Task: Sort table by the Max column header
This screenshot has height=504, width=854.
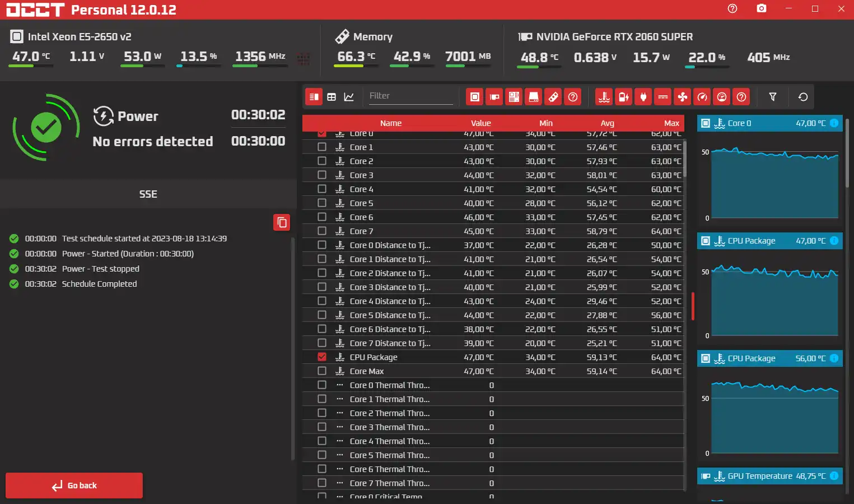Action: point(671,123)
